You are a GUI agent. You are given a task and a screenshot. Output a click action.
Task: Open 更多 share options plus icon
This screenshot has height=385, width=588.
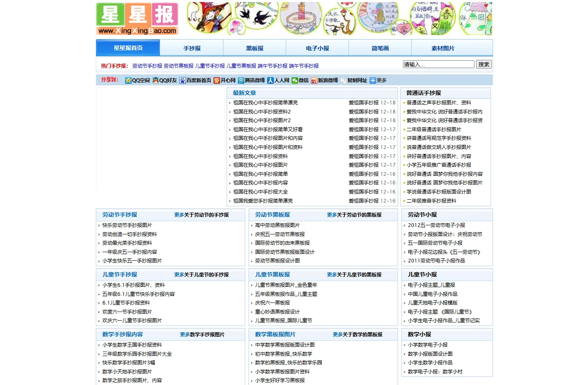373,80
